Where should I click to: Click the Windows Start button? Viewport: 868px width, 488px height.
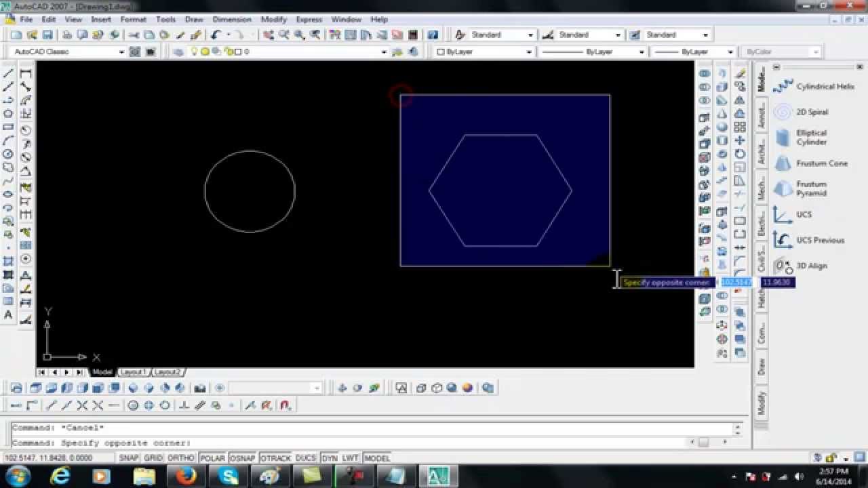(17, 476)
